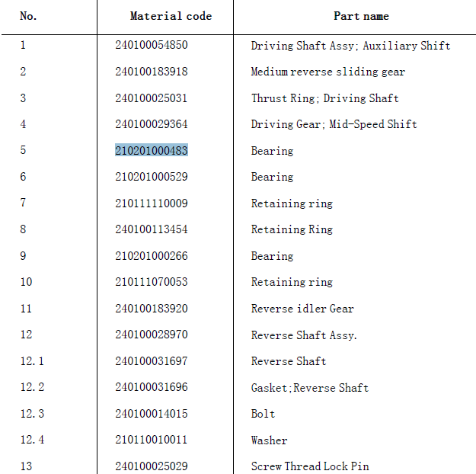Select Reverse idler Gear part name
The width and height of the screenshot is (476, 474).
tap(302, 309)
